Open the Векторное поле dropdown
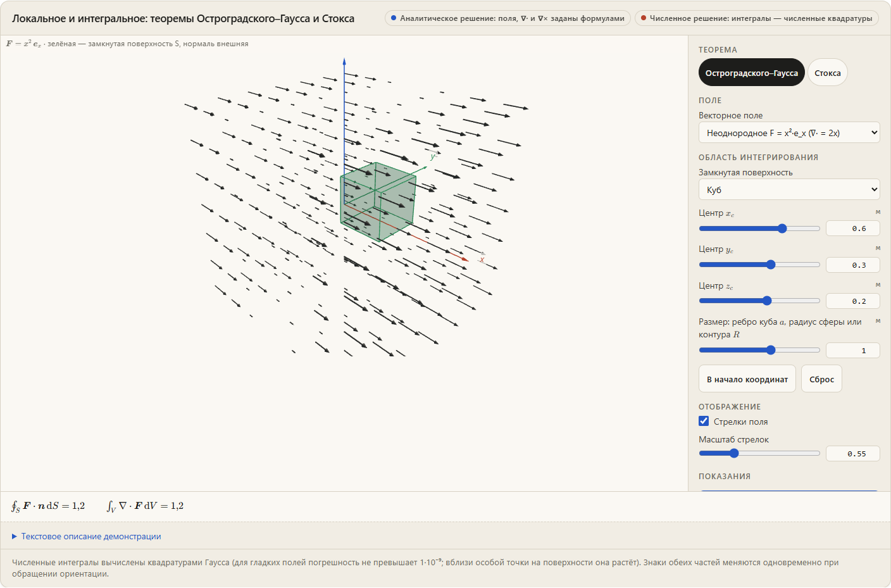The height and width of the screenshot is (588, 891). (x=789, y=133)
